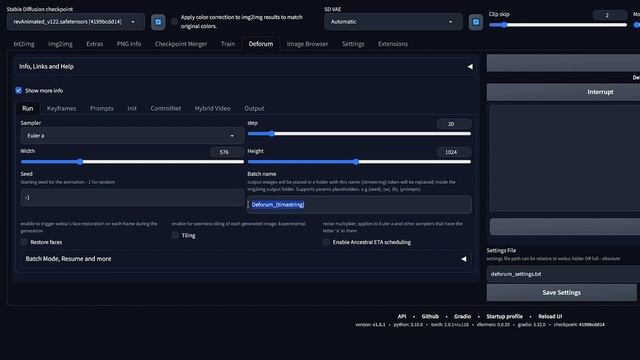Screen dimensions: 640x360
Task: Select the Run sub-tab
Action: pos(27,108)
